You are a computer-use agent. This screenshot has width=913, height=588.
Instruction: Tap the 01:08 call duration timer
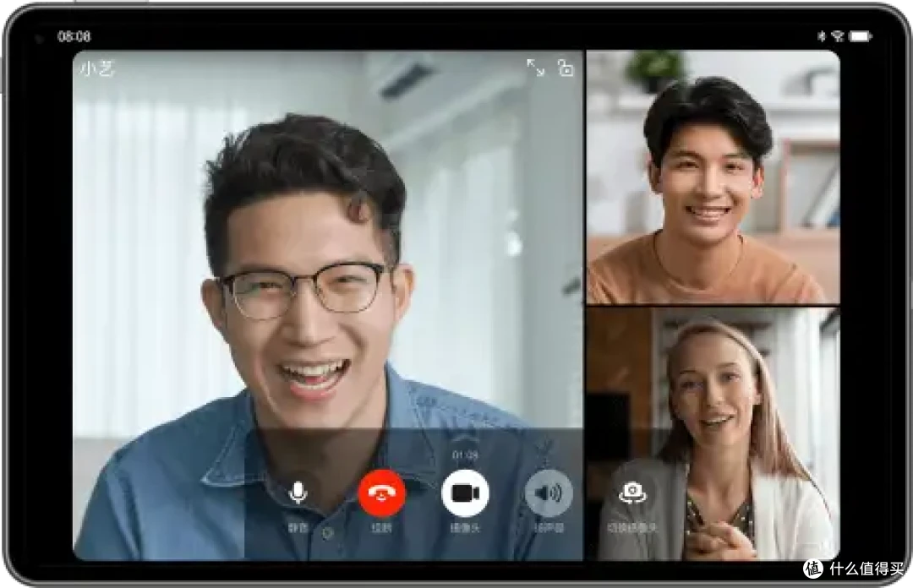pyautogui.click(x=465, y=455)
